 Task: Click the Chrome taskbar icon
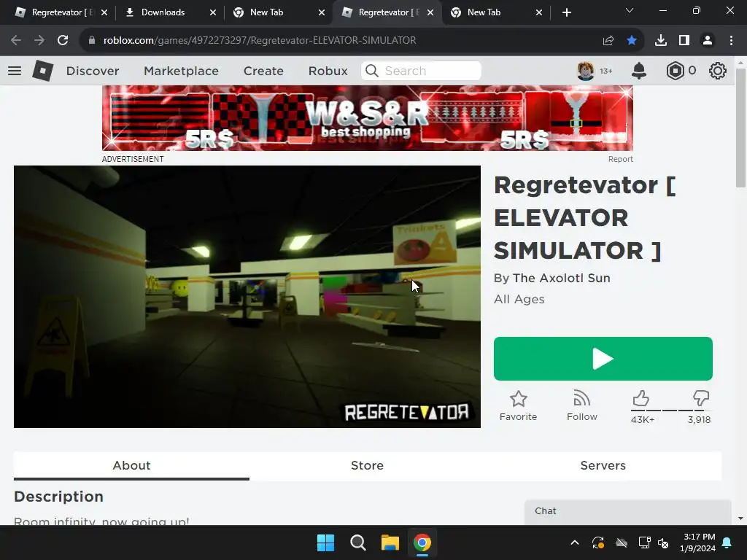pyautogui.click(x=422, y=542)
